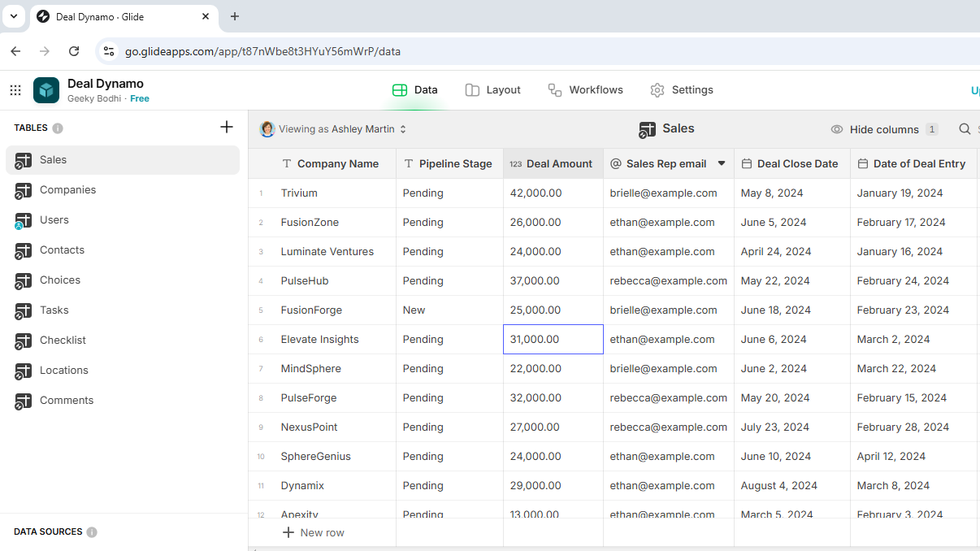Click the plus icon to add table
This screenshot has width=980, height=551.
tap(227, 127)
